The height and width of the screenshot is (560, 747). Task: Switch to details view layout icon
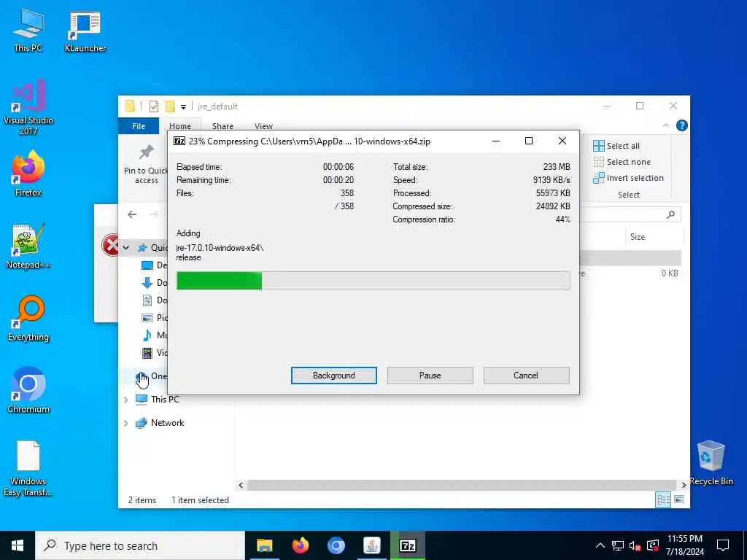coord(663,499)
